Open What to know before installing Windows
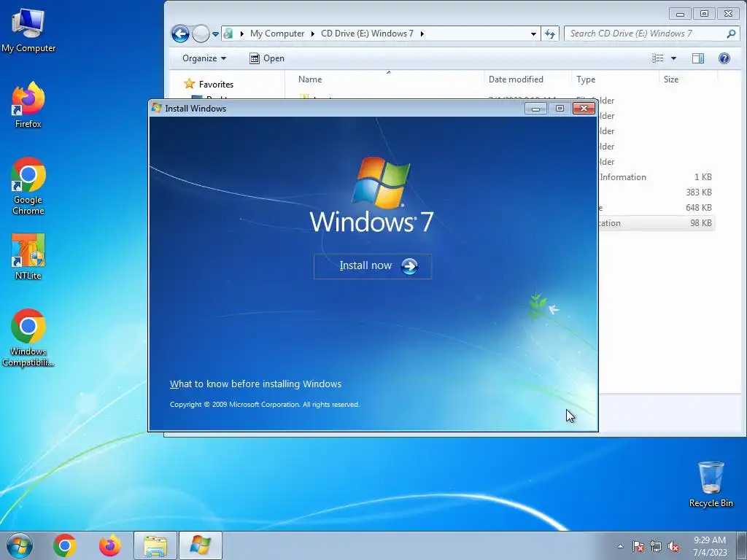 tap(255, 384)
